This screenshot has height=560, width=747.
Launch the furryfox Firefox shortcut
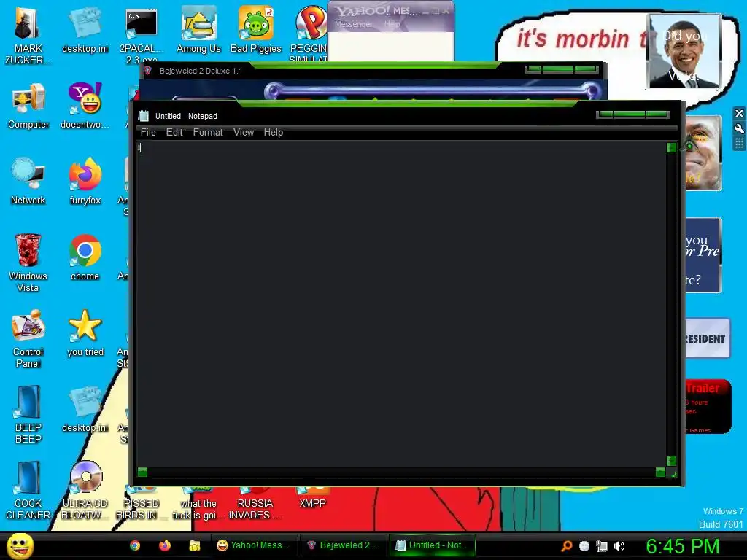pos(85,182)
